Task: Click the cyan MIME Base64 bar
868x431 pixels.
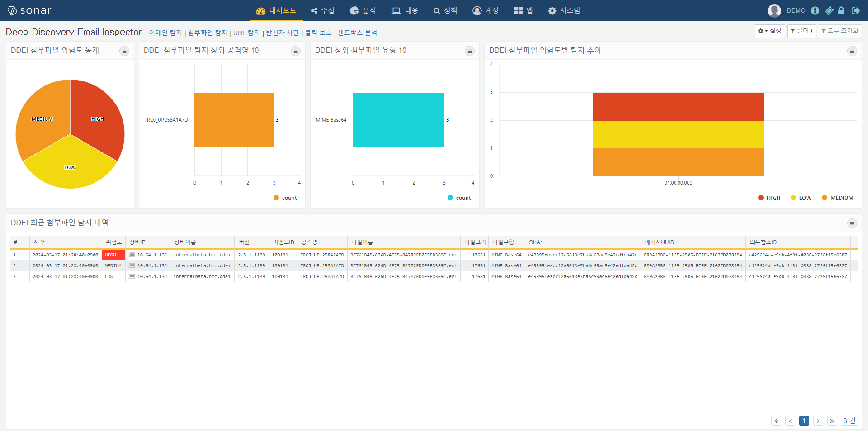Action: [x=398, y=120]
